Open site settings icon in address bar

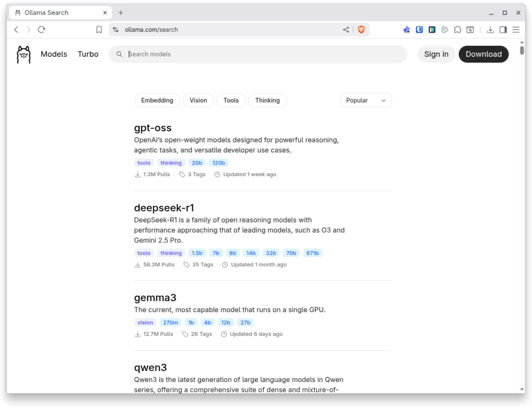click(x=116, y=30)
